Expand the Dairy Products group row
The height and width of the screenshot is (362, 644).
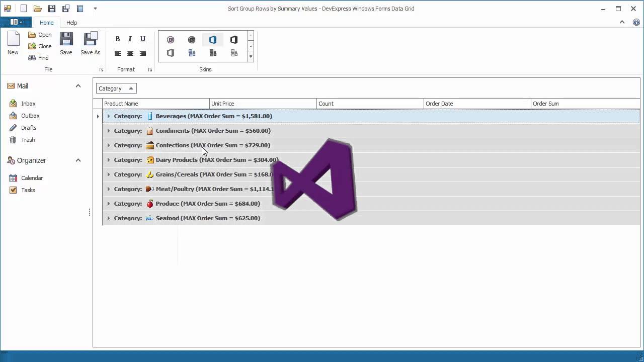pyautogui.click(x=108, y=160)
